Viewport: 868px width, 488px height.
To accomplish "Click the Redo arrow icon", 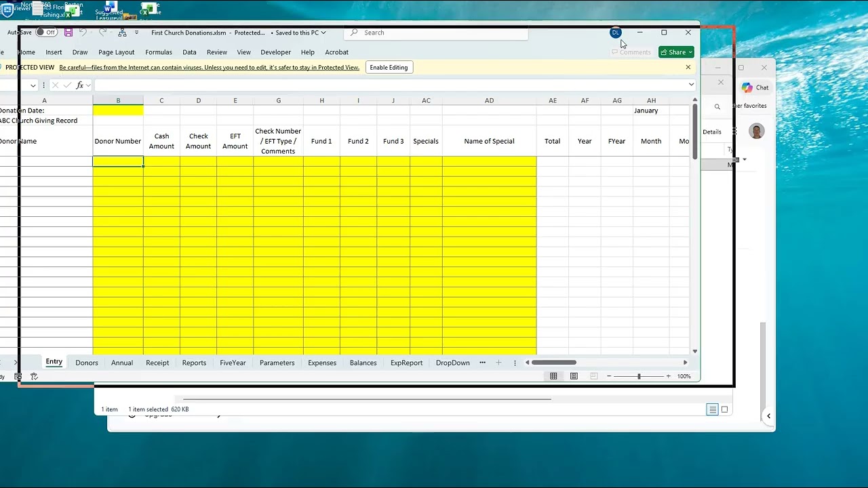I will 102,33.
